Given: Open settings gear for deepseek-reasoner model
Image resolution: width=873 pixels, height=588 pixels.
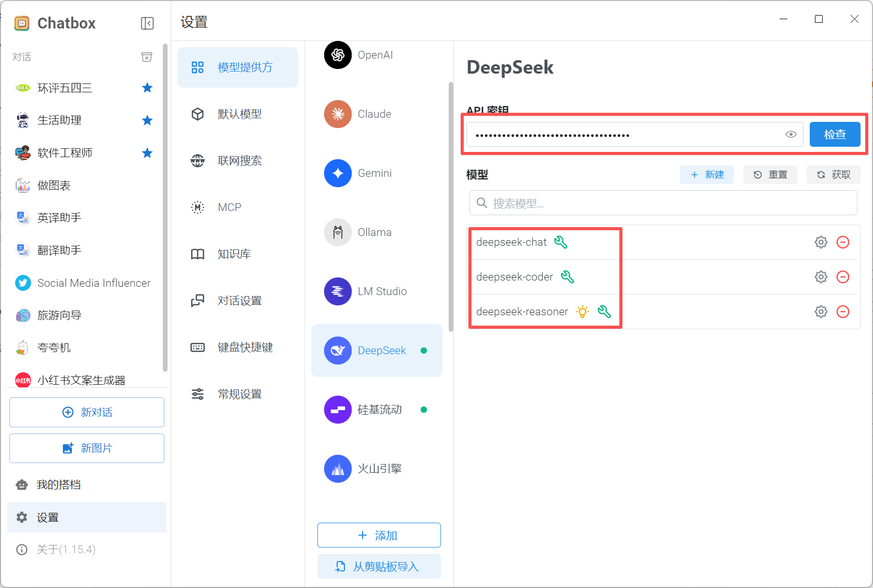Looking at the screenshot, I should coord(821,312).
